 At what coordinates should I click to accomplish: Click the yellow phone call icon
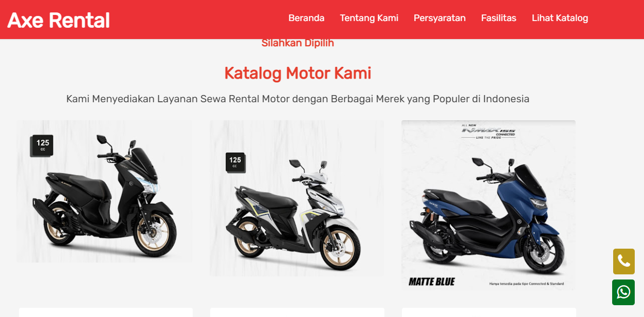[623, 262]
